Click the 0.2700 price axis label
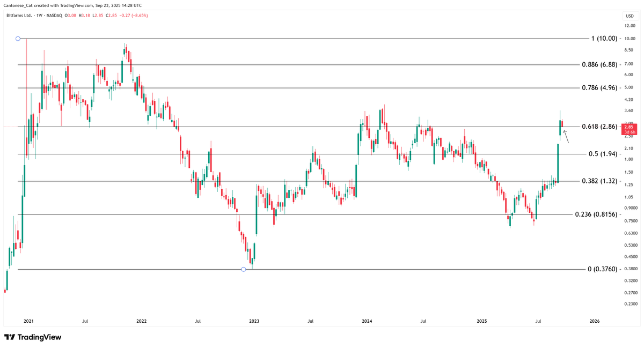This screenshot has height=348, width=644. coord(631,293)
